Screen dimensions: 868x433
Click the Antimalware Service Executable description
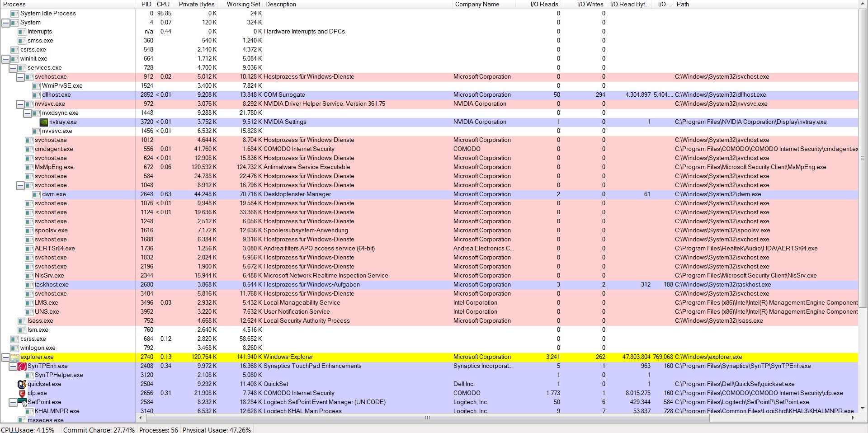pos(307,167)
